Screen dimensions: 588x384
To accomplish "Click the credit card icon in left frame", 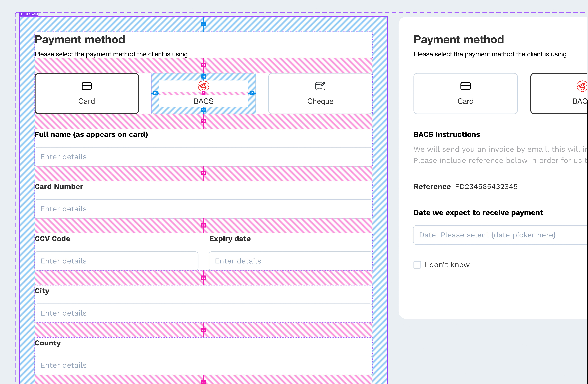I will (87, 86).
